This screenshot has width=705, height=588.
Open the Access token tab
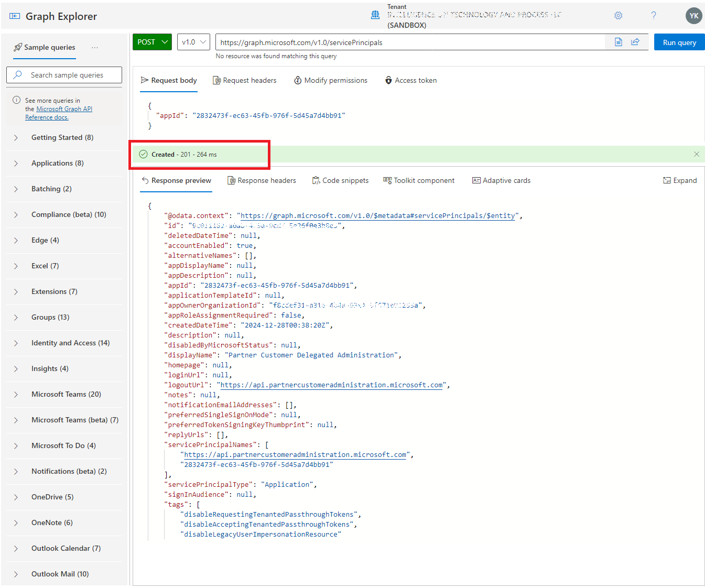[411, 80]
